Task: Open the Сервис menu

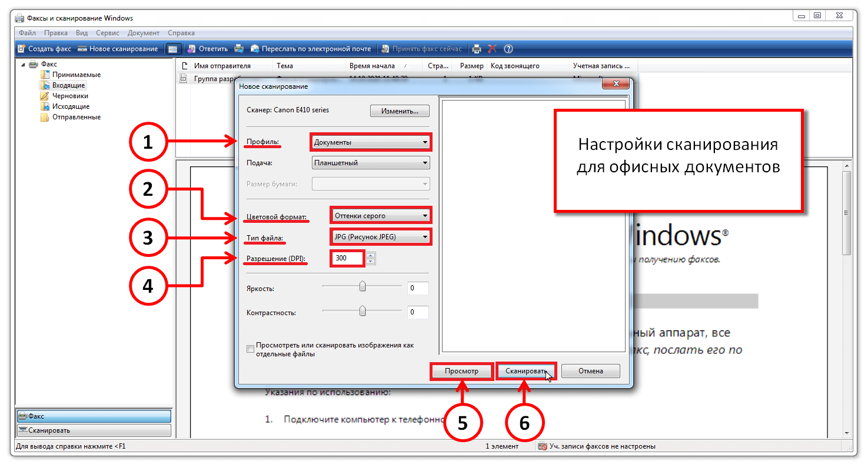Action: [108, 33]
